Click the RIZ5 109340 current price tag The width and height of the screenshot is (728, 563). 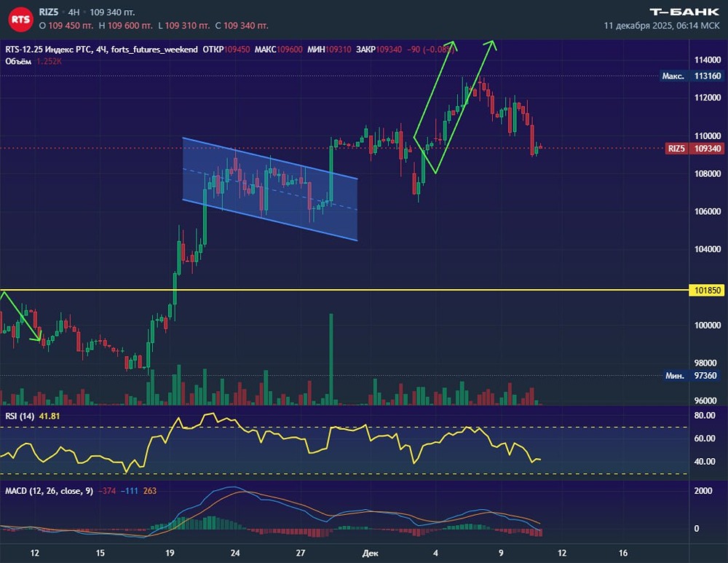pos(695,149)
